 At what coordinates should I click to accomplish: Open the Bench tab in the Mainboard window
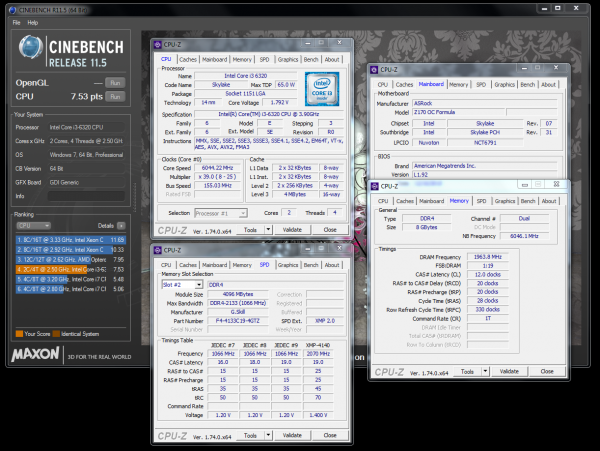528,85
